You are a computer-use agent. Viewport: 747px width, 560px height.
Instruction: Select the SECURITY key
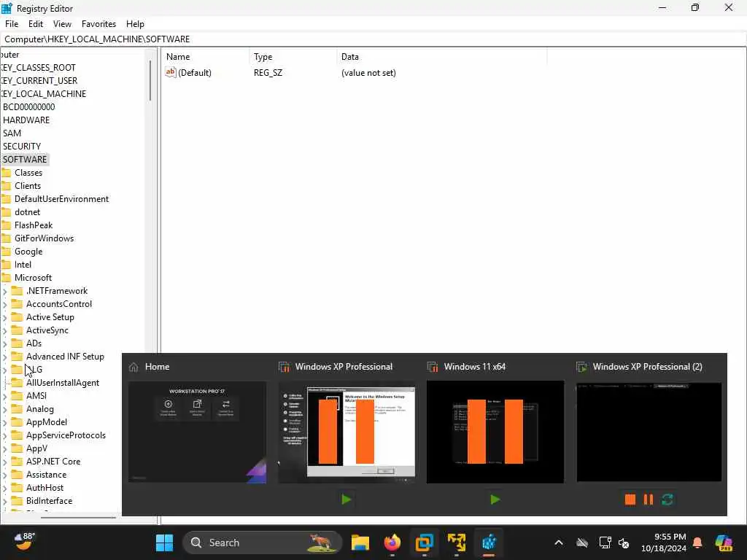[22, 146]
